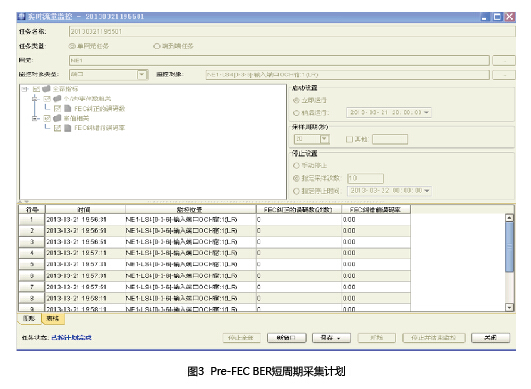Click folder icon of 全部指标 root node
The height and width of the screenshot is (389, 531).
click(x=46, y=89)
